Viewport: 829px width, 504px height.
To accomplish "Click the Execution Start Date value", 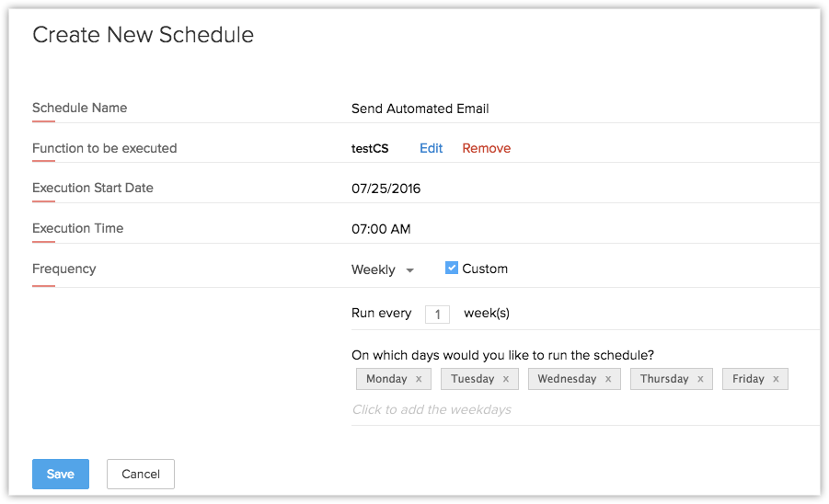I will point(386,189).
